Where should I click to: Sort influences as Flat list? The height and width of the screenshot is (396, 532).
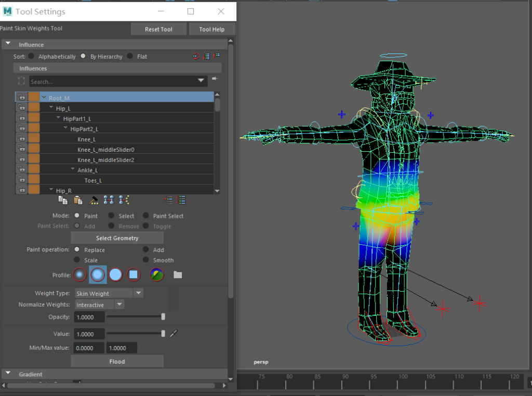(130, 56)
